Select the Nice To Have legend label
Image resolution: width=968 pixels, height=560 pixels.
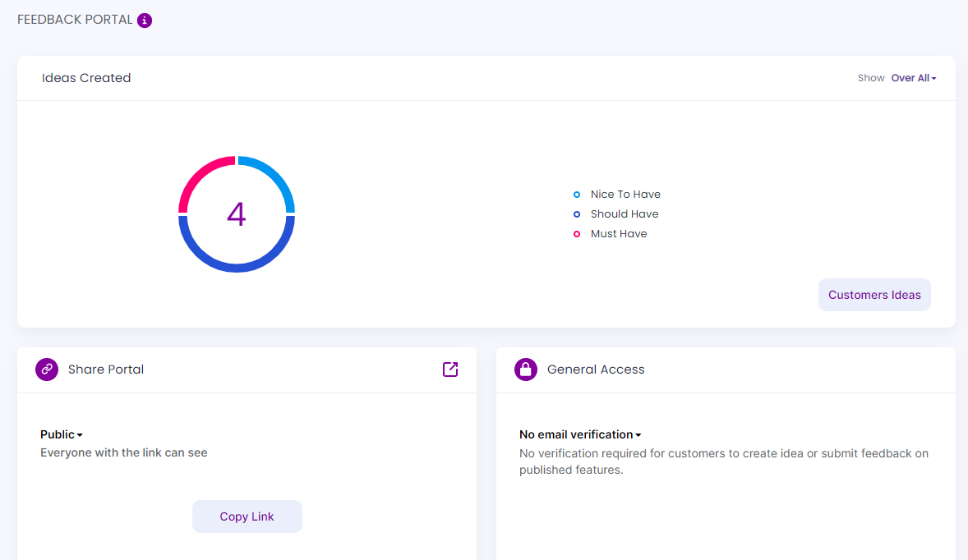(625, 194)
